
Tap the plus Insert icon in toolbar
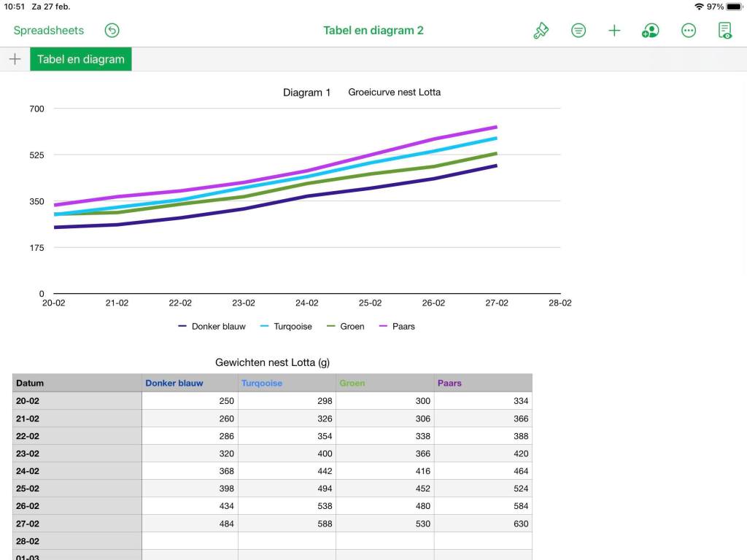(x=614, y=31)
